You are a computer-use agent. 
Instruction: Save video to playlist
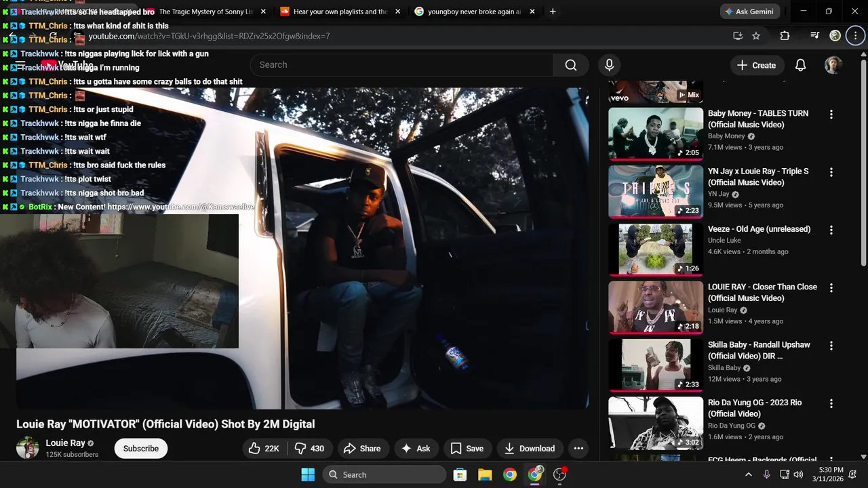tap(467, 449)
